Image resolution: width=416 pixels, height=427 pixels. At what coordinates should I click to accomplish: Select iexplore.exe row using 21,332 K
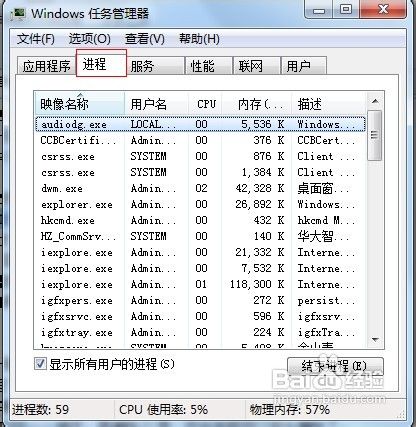pyautogui.click(x=200, y=252)
